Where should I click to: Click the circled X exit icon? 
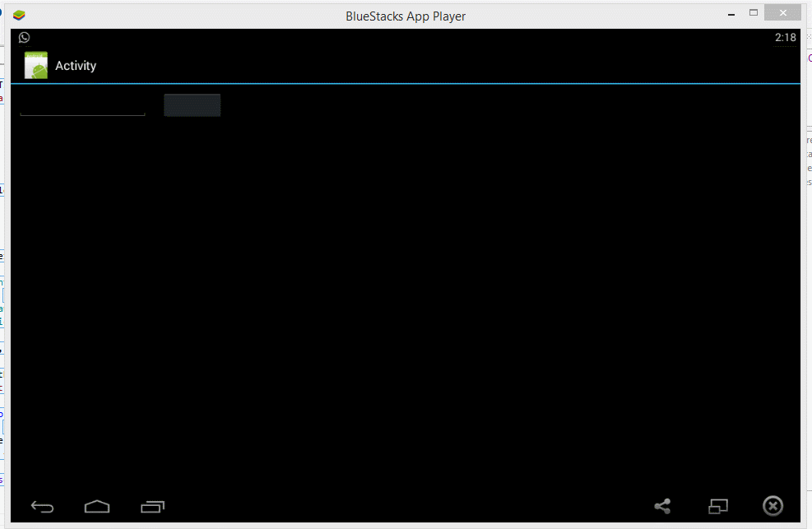[x=773, y=506]
